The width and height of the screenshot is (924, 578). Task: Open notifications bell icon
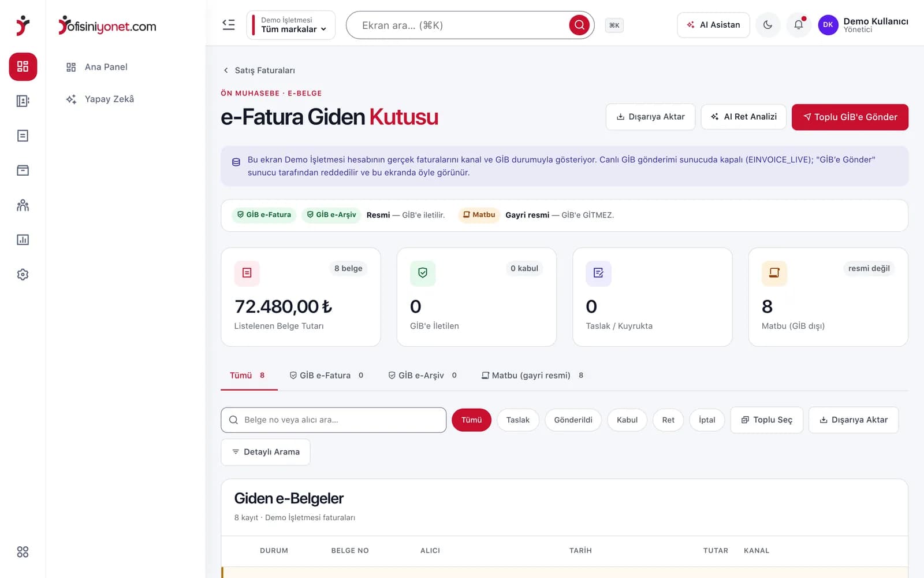click(x=799, y=25)
